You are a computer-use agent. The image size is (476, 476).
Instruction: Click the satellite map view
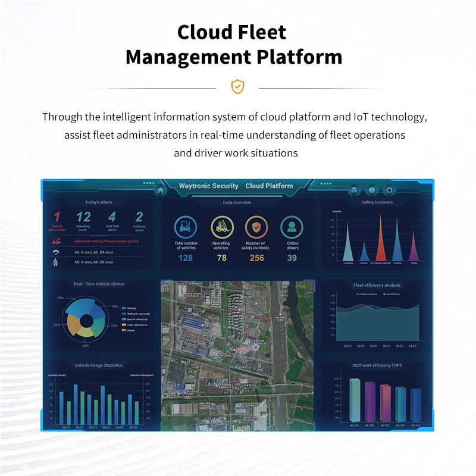[237, 356]
